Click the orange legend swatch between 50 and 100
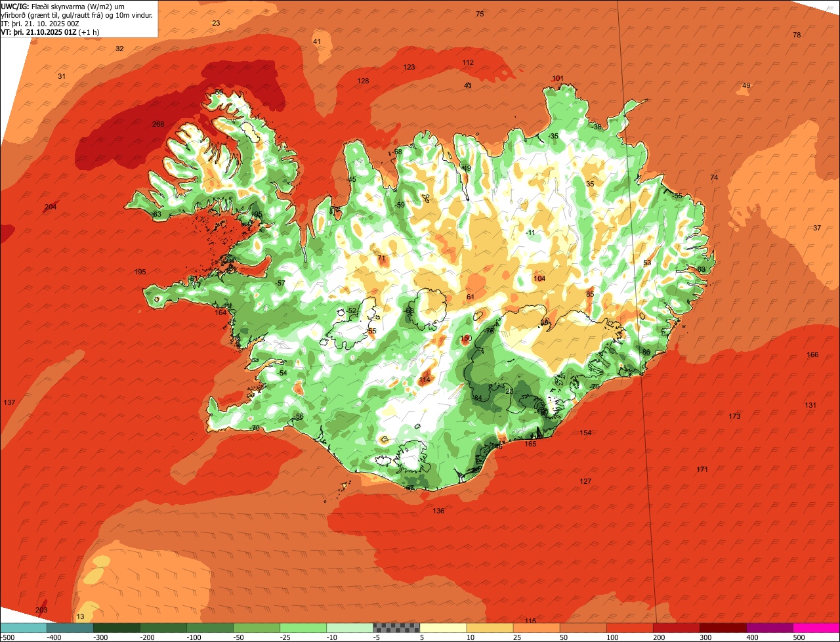The height and width of the screenshot is (642, 840). tap(583, 628)
